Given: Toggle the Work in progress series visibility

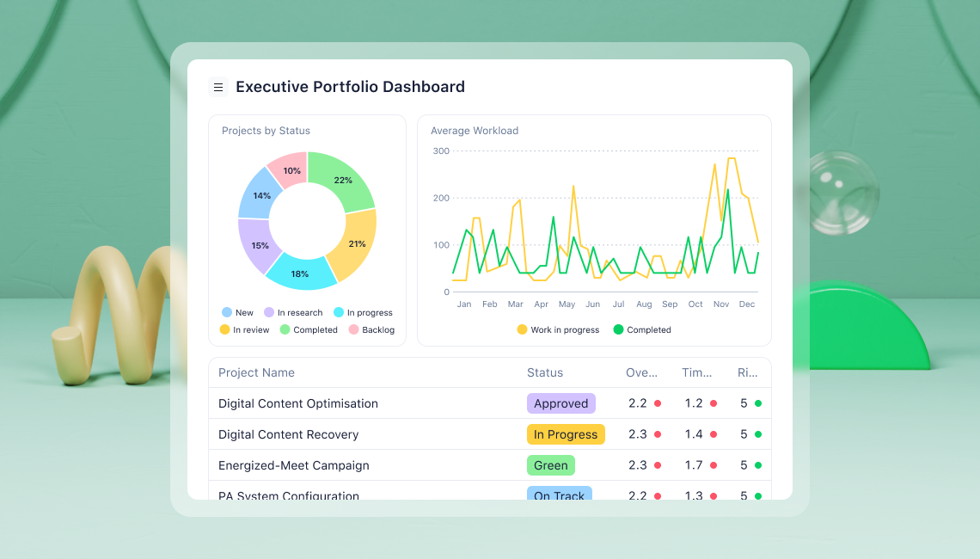Looking at the screenshot, I should click(521, 329).
